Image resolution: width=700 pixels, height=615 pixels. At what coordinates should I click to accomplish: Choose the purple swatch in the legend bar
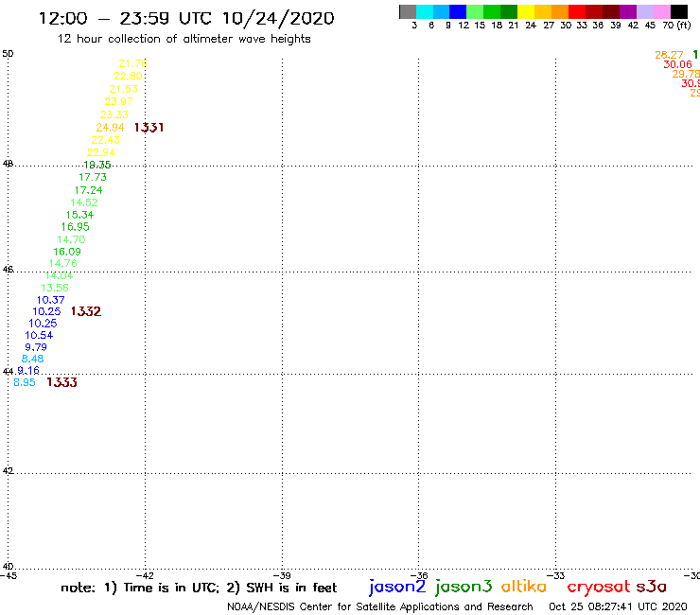click(x=628, y=11)
